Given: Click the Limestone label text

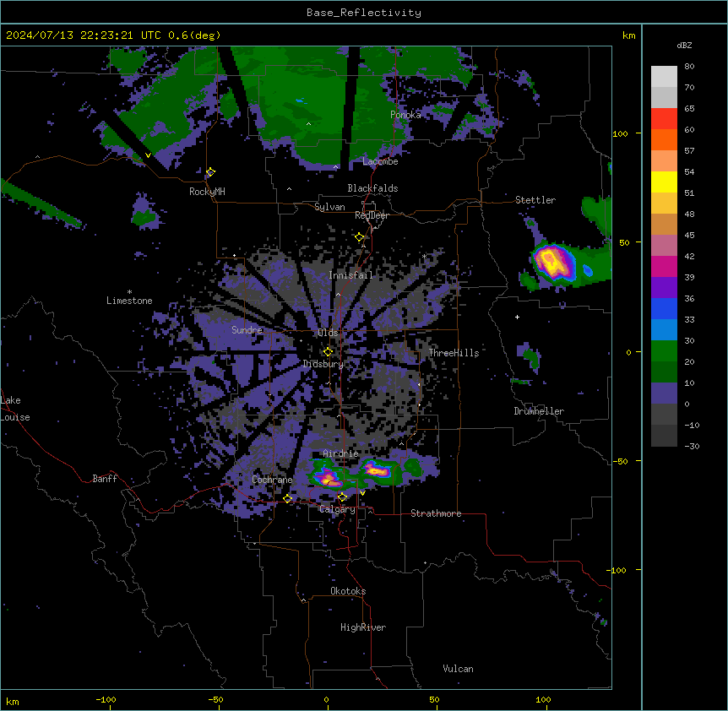Looking at the screenshot, I should point(129,301).
